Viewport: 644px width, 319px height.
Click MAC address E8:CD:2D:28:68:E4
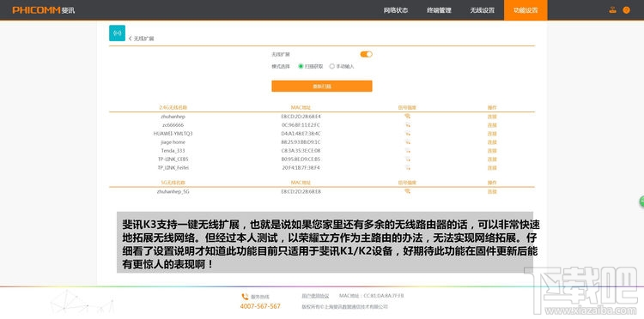click(x=301, y=117)
